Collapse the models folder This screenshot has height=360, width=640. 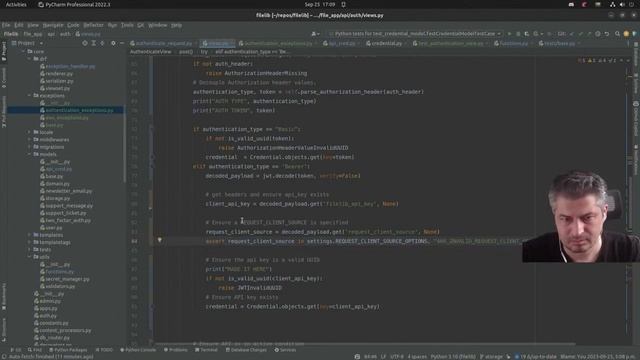[x=29, y=154]
